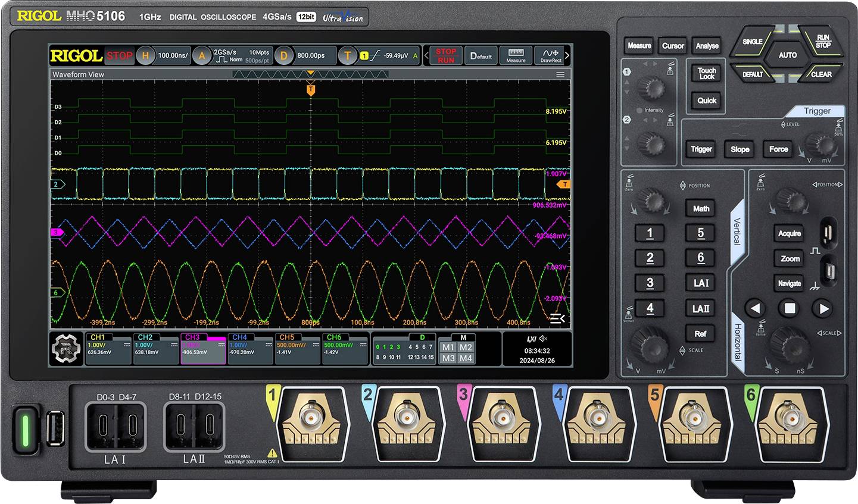Expand hidden toolbar items via right chevron
This screenshot has width=858, height=504.
click(567, 56)
